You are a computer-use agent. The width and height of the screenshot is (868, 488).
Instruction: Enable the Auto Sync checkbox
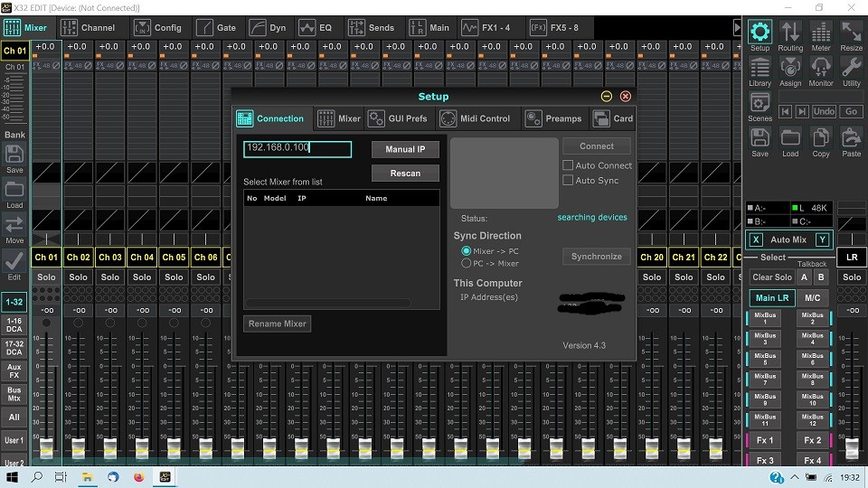[x=568, y=180]
